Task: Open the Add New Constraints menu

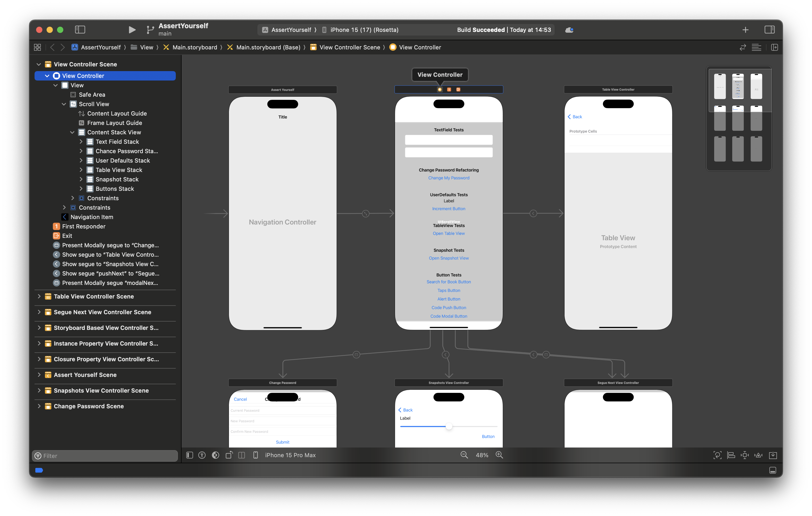Action: click(745, 455)
